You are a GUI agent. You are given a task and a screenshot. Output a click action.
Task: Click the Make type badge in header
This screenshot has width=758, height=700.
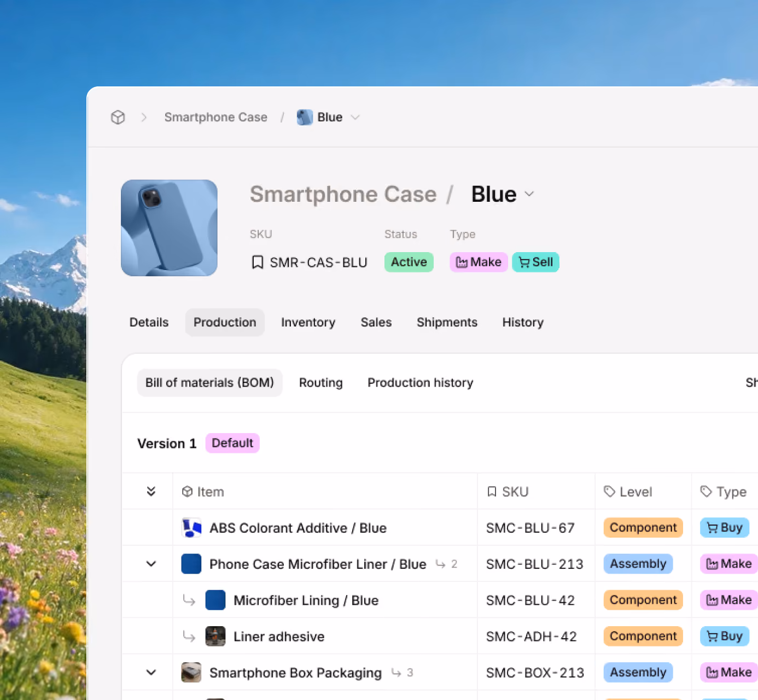coord(479,262)
